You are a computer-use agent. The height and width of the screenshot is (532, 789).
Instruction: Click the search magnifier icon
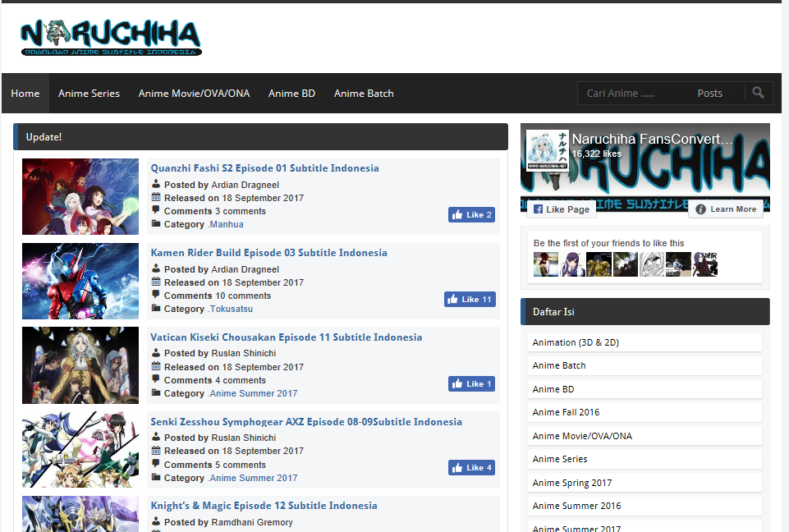758,93
